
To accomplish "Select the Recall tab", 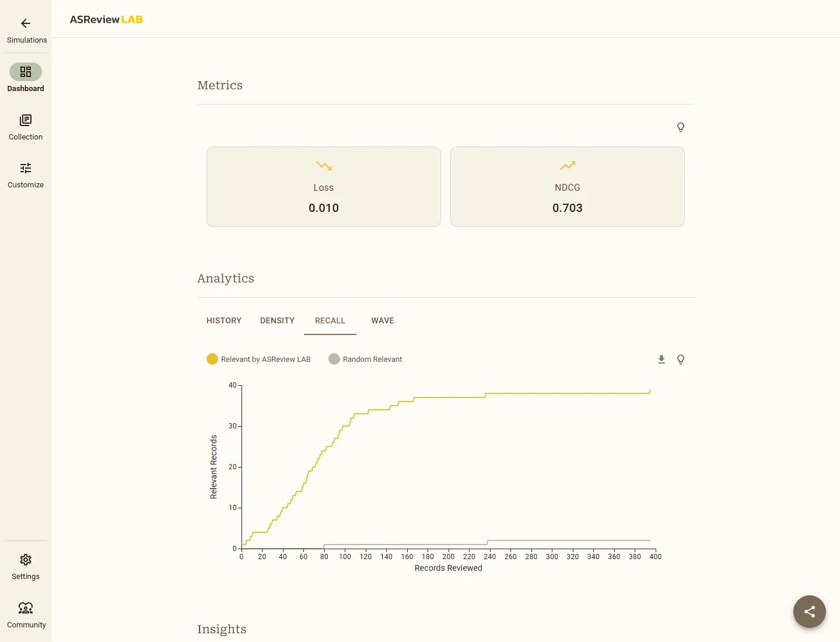I will pos(330,320).
